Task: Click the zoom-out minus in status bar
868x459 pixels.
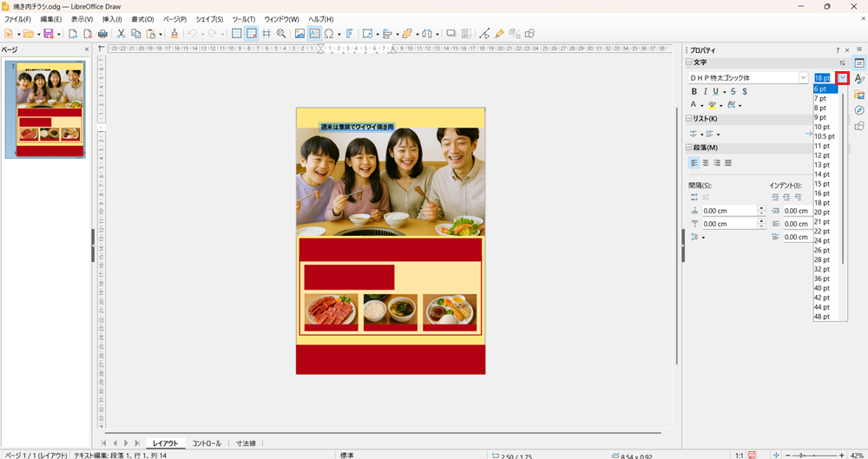Action: click(788, 456)
